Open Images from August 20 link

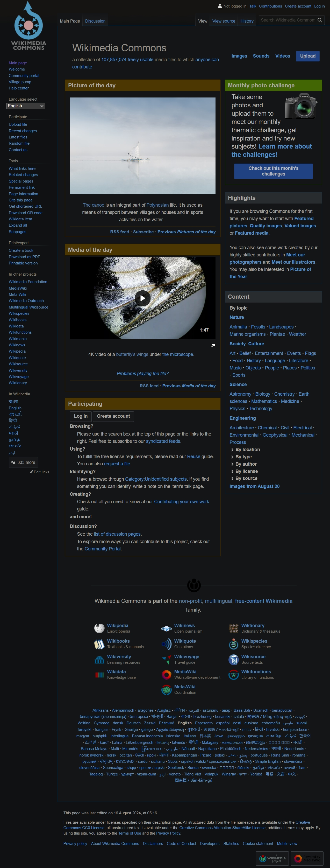[255, 486]
